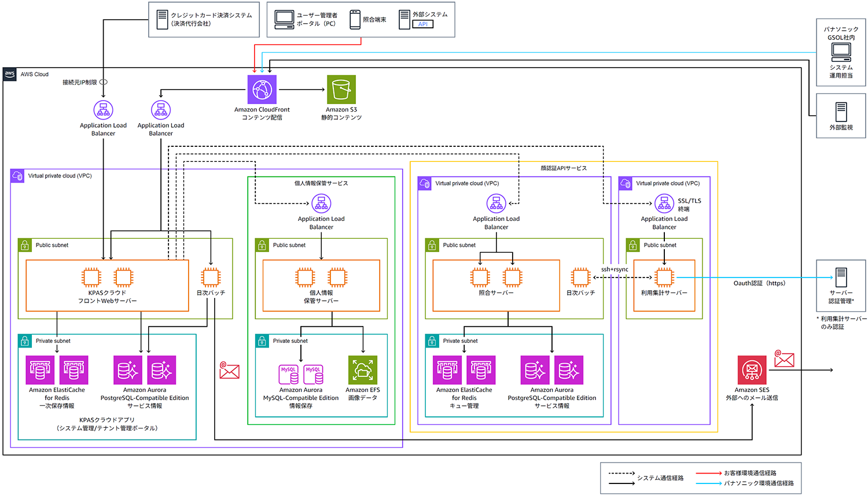Click the お客様環境通信経路 legend text
The width and height of the screenshot is (868, 495).
coord(750,473)
